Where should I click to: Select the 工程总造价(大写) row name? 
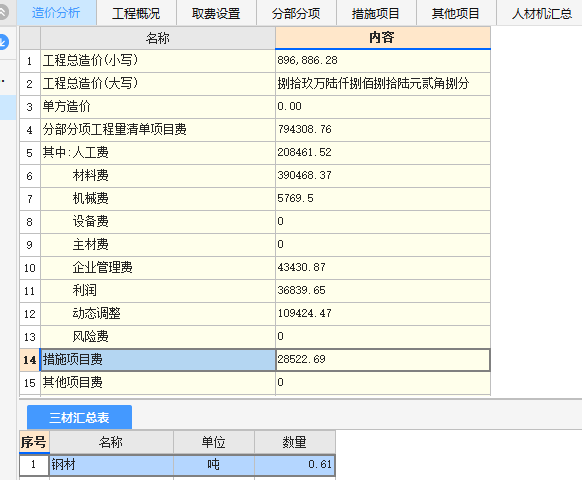tap(158, 84)
